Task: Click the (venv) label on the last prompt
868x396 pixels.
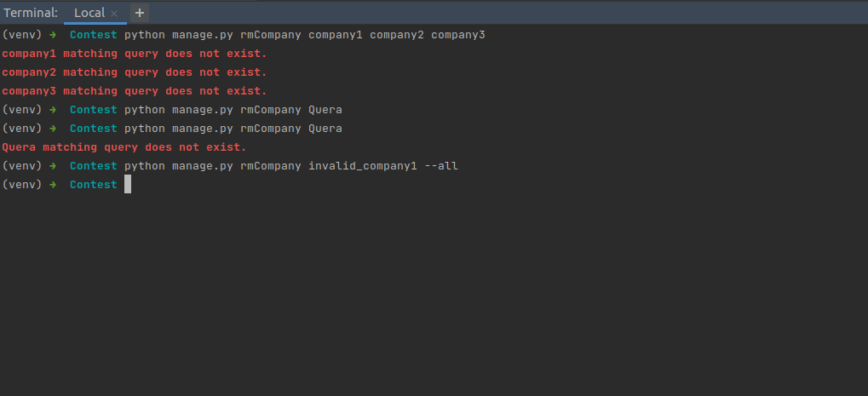Action: (22, 185)
